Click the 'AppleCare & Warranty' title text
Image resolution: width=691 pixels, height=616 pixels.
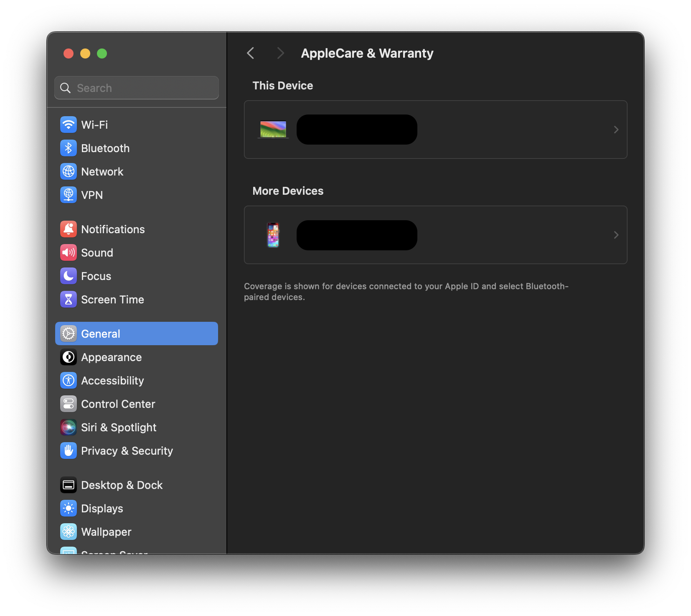367,53
